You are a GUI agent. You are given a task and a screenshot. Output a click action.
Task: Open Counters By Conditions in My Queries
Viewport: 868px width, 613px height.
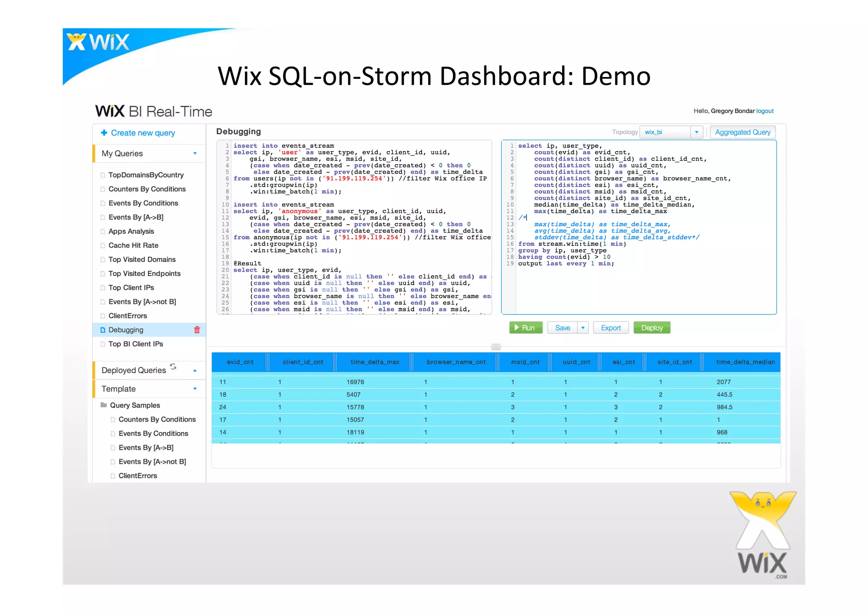click(x=147, y=189)
